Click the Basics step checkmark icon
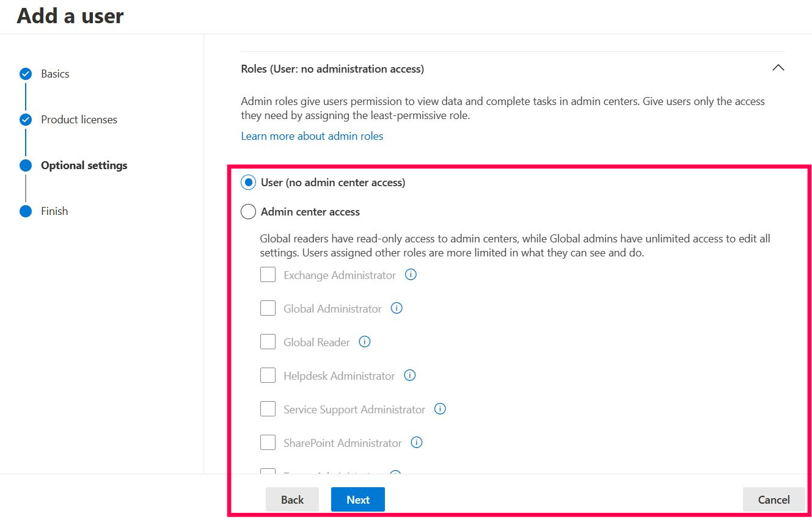The image size is (812, 522). click(x=26, y=74)
